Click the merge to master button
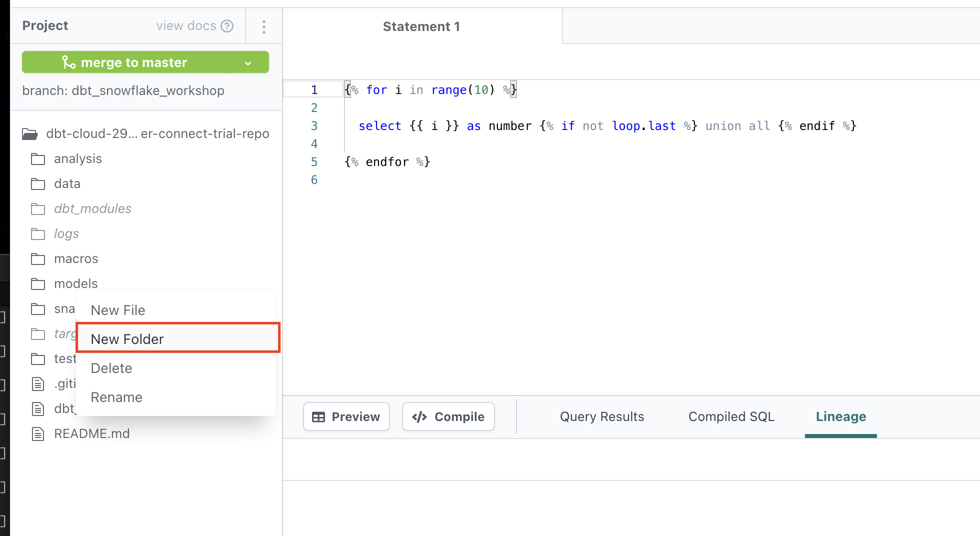 [x=124, y=62]
